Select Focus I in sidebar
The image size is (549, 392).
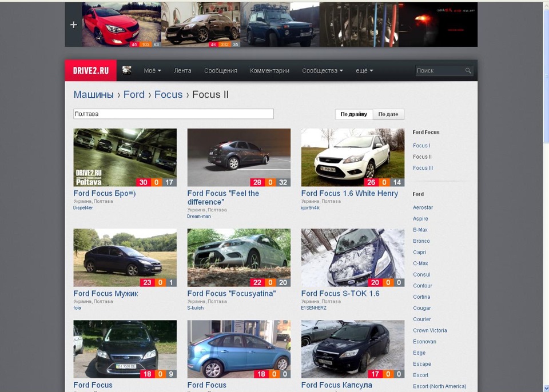point(421,146)
